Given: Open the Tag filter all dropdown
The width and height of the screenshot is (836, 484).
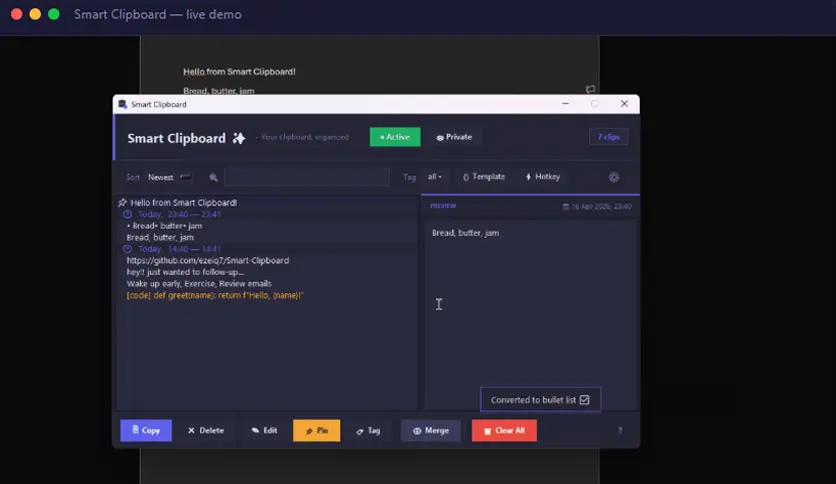Looking at the screenshot, I should [435, 176].
